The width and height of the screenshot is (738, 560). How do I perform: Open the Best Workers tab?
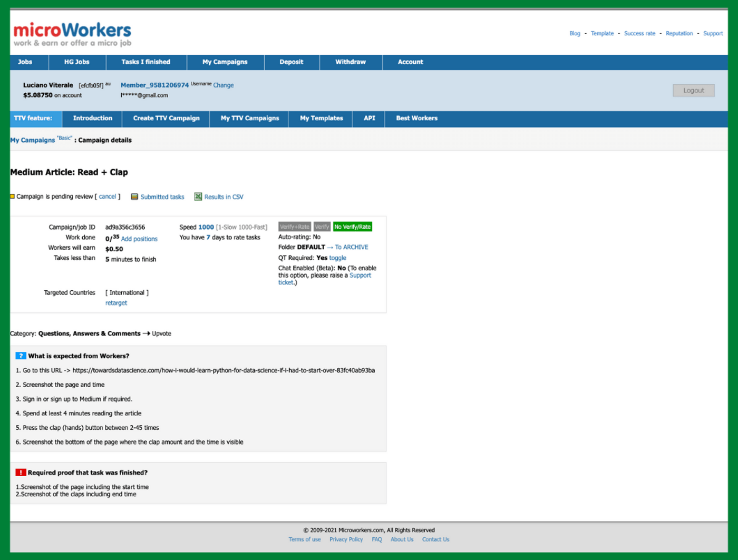[417, 119]
